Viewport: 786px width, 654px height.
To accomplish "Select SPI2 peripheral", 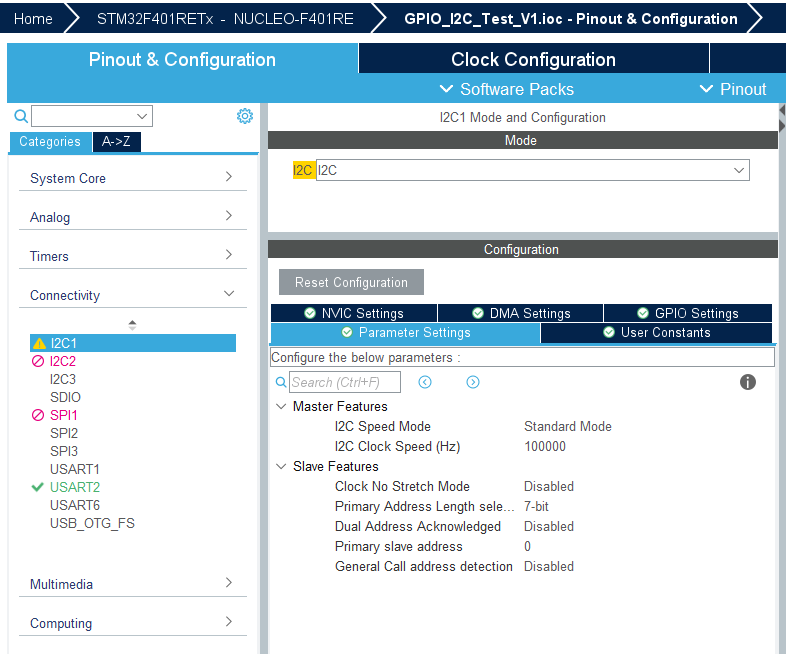I will coord(64,433).
